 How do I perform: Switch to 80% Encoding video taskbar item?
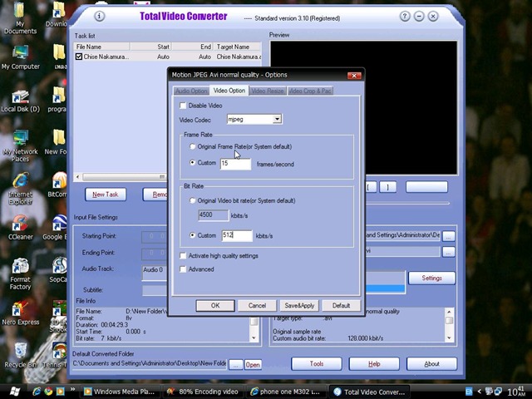click(x=204, y=392)
